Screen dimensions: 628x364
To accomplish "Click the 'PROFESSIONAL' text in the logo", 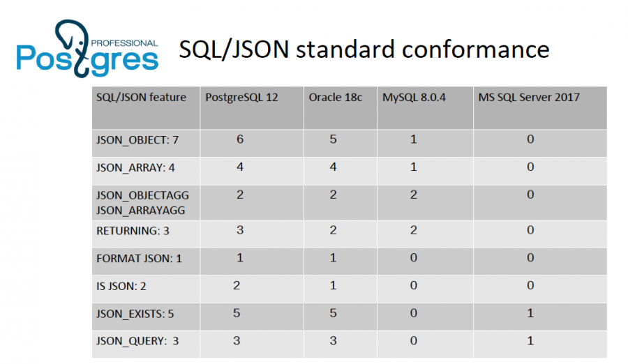I will (125, 43).
